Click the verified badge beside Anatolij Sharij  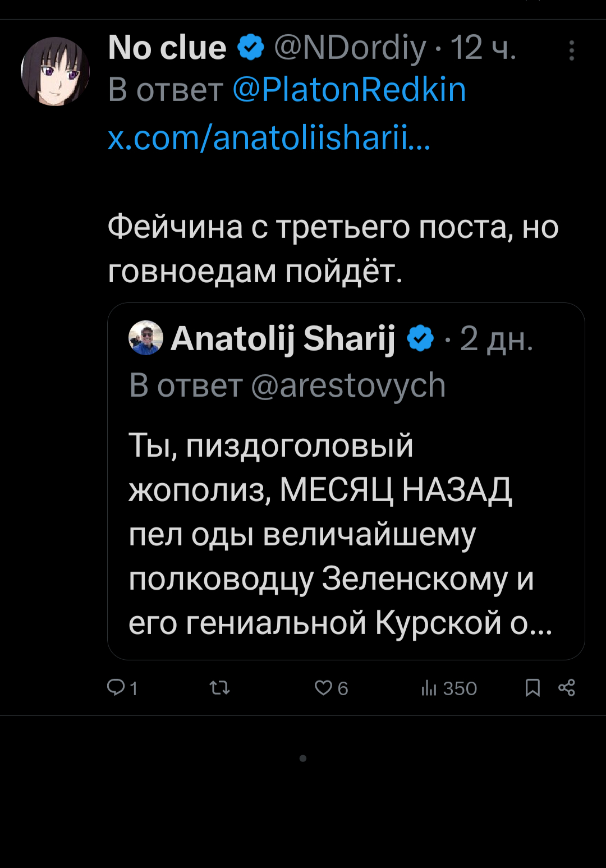pyautogui.click(x=421, y=338)
